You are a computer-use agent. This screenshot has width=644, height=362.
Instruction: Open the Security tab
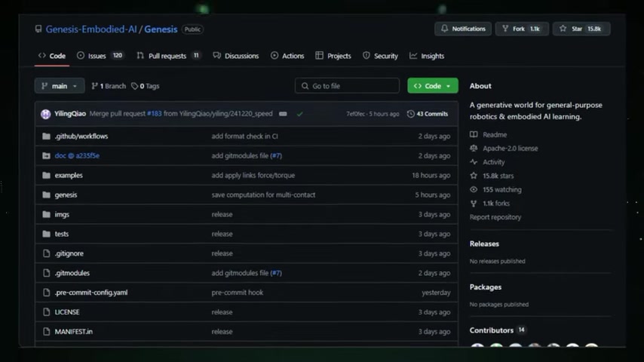click(380, 56)
